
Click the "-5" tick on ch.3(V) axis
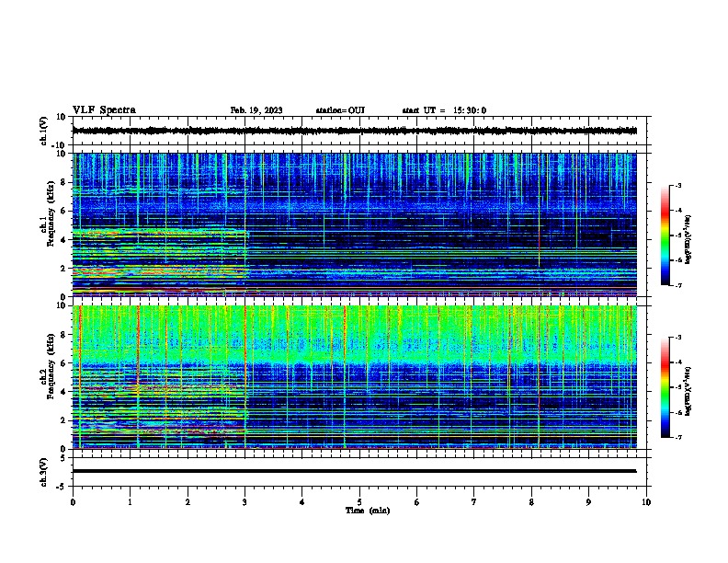[x=63, y=487]
